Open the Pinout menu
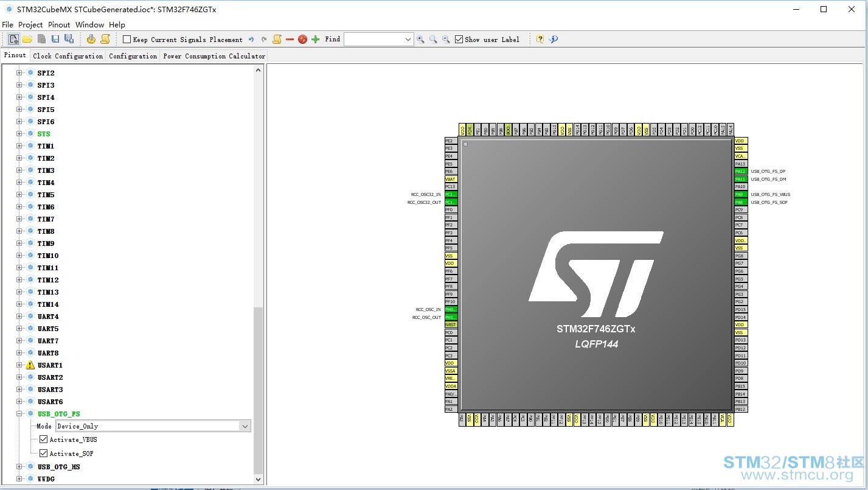 pyautogui.click(x=59, y=25)
